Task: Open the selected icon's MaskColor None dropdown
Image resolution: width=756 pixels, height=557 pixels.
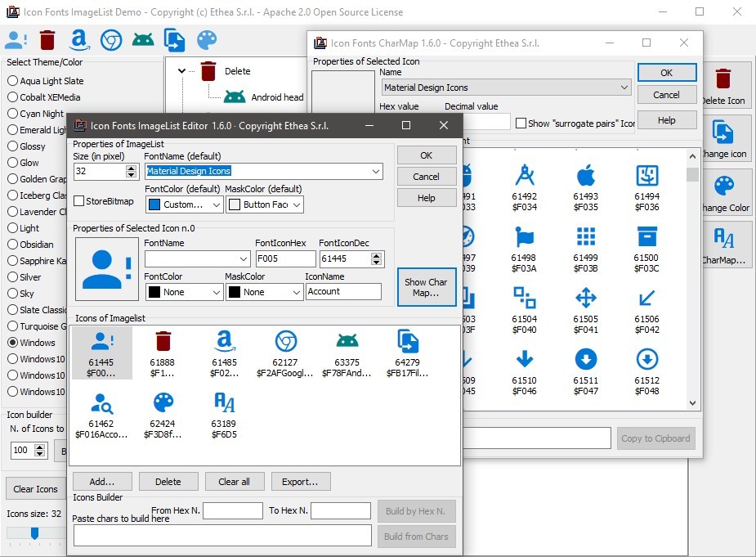Action: point(296,293)
